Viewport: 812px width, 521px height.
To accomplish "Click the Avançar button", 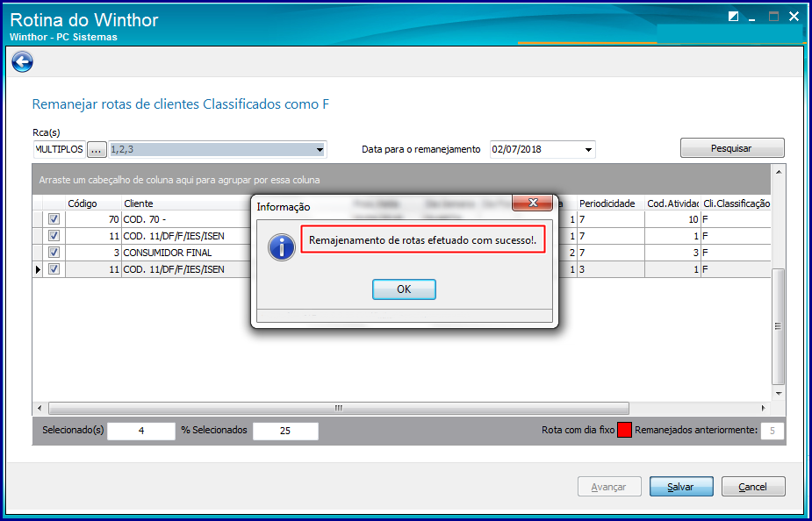I will [x=609, y=486].
